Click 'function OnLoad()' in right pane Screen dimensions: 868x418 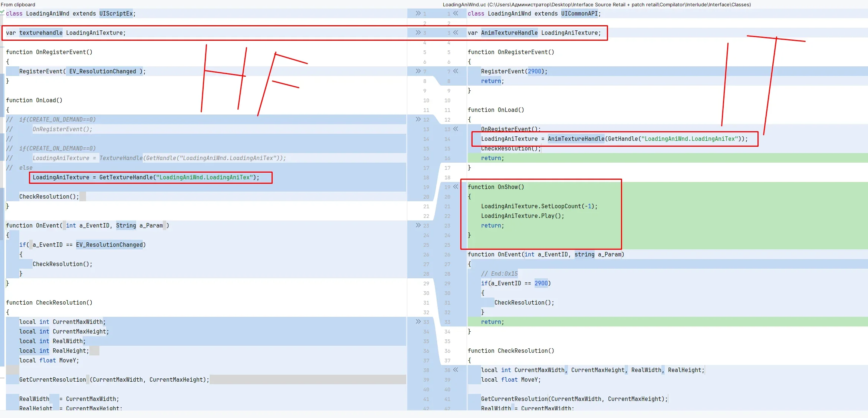point(496,110)
